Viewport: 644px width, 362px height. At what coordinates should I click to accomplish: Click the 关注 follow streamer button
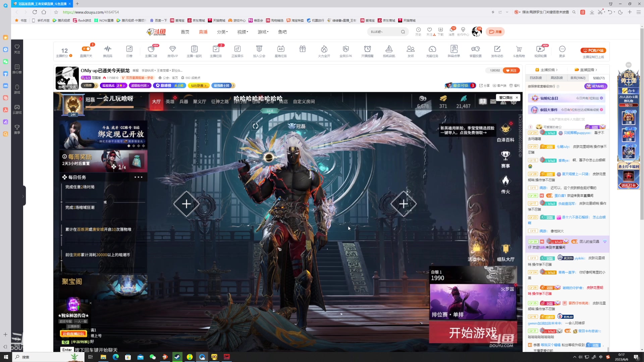click(511, 70)
